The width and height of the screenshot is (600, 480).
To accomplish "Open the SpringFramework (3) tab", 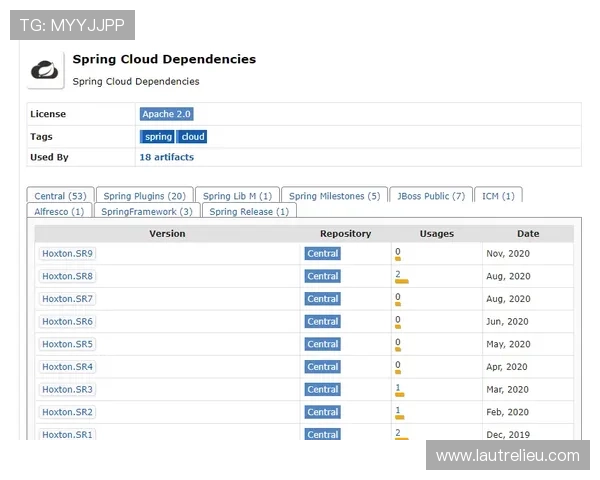I will coord(146,212).
